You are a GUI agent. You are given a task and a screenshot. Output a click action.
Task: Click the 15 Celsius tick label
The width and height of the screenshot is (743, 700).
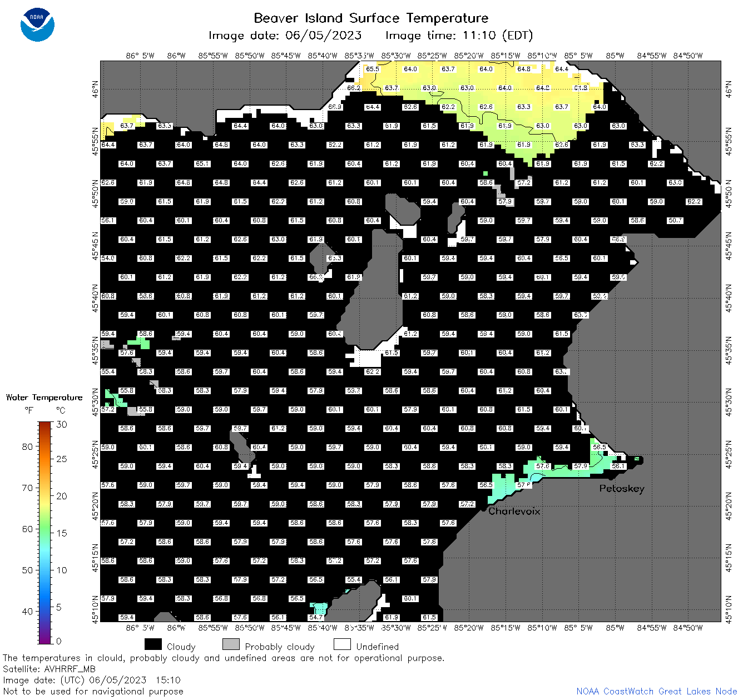(62, 533)
